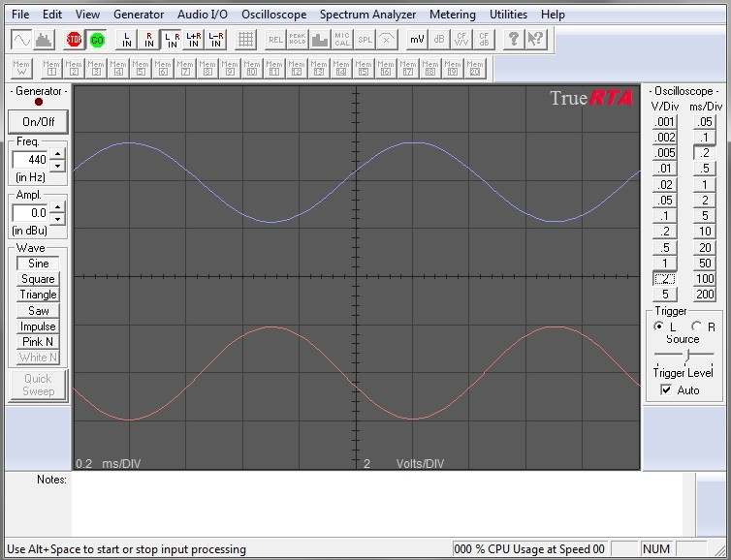Toggle the Auto trigger checkbox
The image size is (731, 560).
click(x=666, y=389)
